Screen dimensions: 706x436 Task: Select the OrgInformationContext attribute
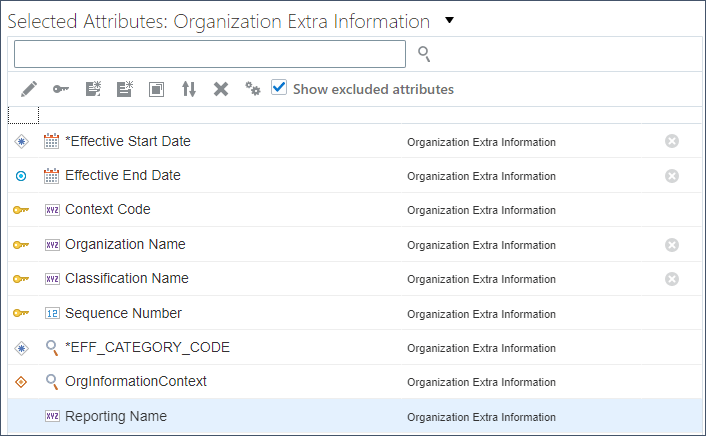click(136, 381)
